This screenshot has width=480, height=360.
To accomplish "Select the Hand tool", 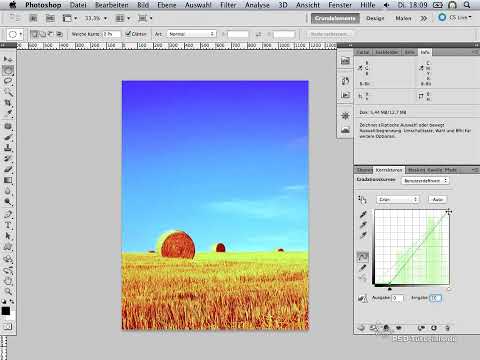I will point(8,281).
